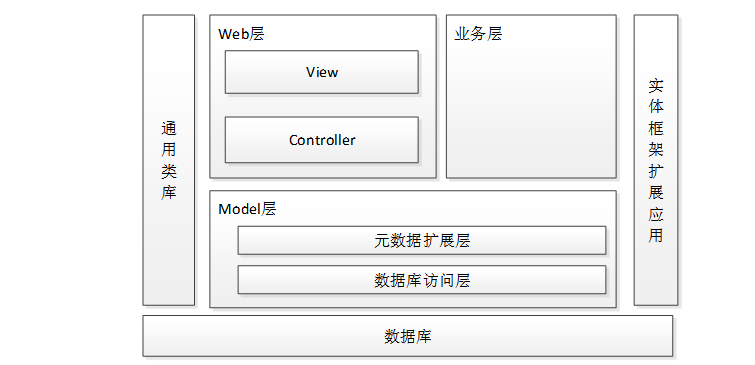Click the bottom 数据库 bar
The height and width of the screenshot is (365, 755).
click(x=407, y=336)
